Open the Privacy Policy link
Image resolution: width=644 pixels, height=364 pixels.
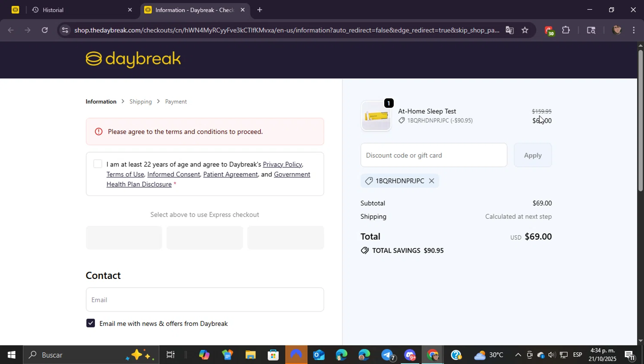pos(282,165)
